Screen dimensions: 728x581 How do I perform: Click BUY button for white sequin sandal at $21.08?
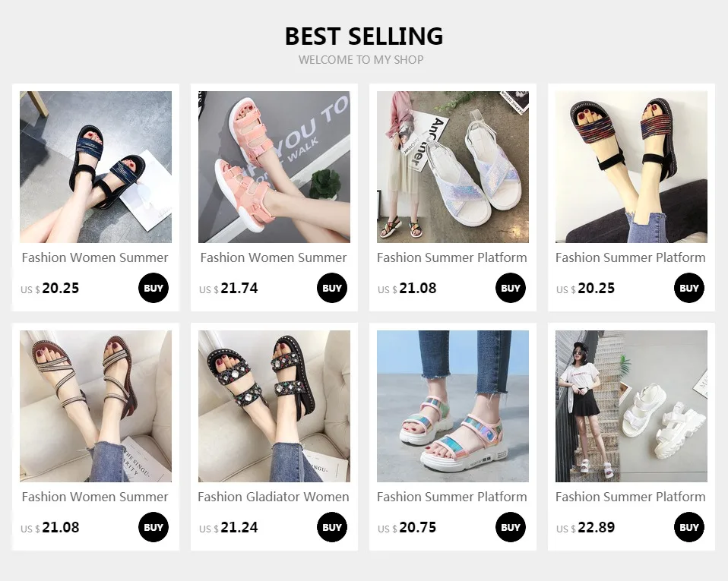(510, 288)
